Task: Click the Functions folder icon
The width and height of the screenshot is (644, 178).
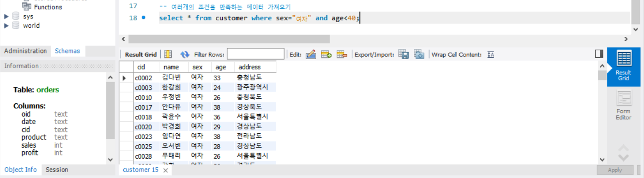Action: [26, 6]
